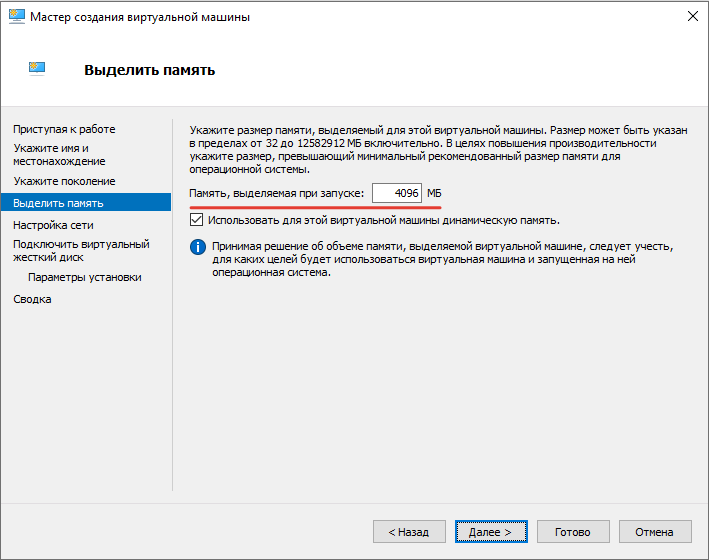709x560 pixels.
Task: Click the wizard icon in the title bar
Action: [15, 17]
